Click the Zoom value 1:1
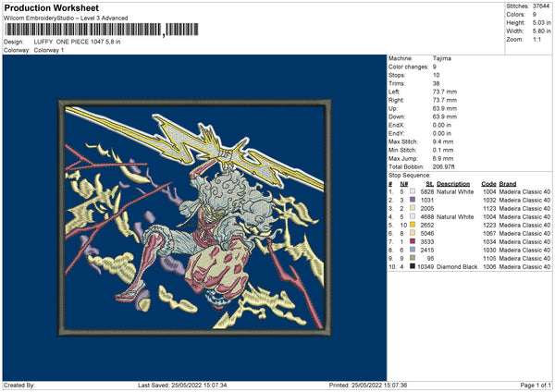555x392 pixels. coord(536,40)
